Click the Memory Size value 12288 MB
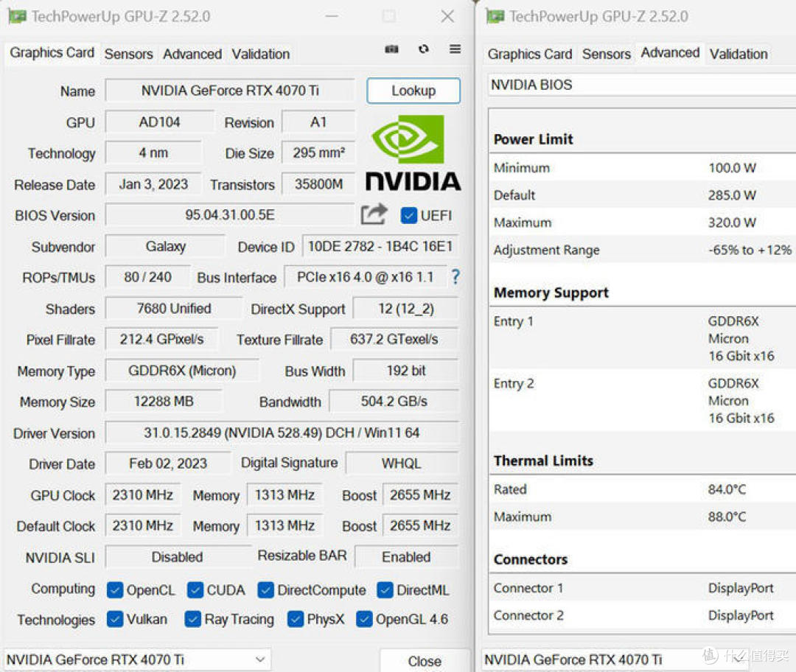 tap(164, 402)
